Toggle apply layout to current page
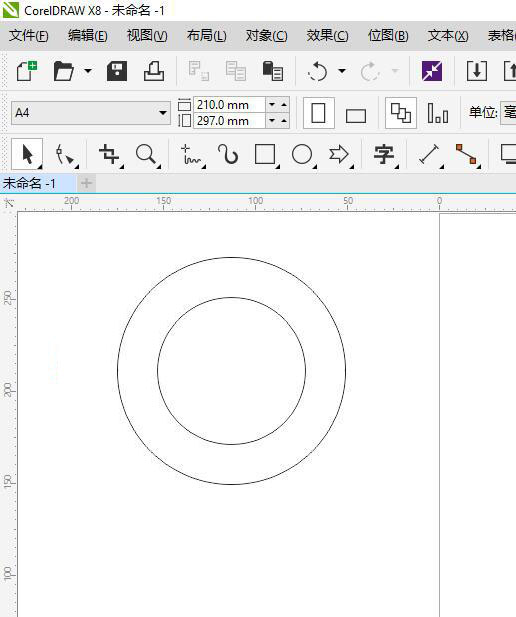 coord(438,113)
